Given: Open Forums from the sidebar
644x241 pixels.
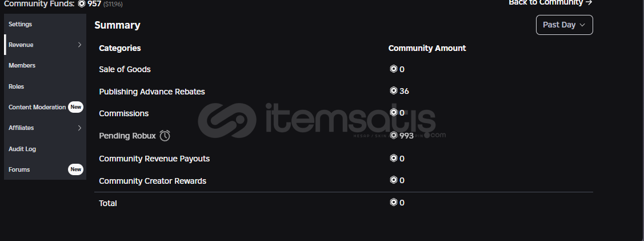Looking at the screenshot, I should 19,169.
